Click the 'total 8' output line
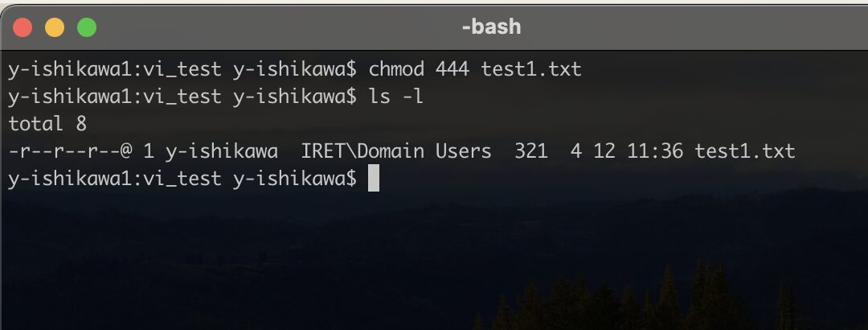This screenshot has height=330, width=868. tap(47, 124)
